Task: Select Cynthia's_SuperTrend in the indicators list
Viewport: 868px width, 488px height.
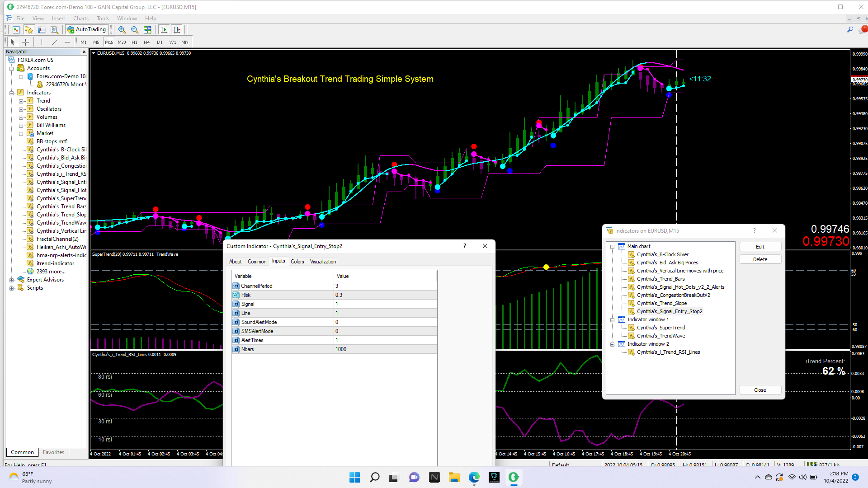Action: (x=660, y=328)
